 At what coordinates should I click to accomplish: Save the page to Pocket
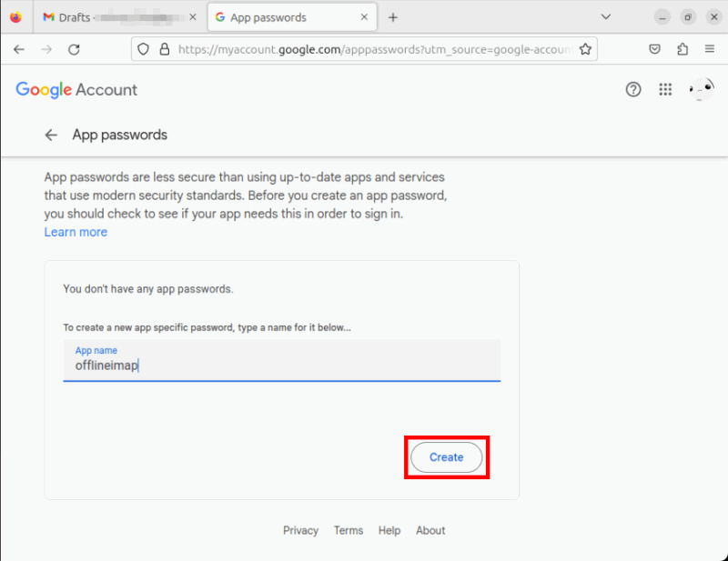click(655, 49)
